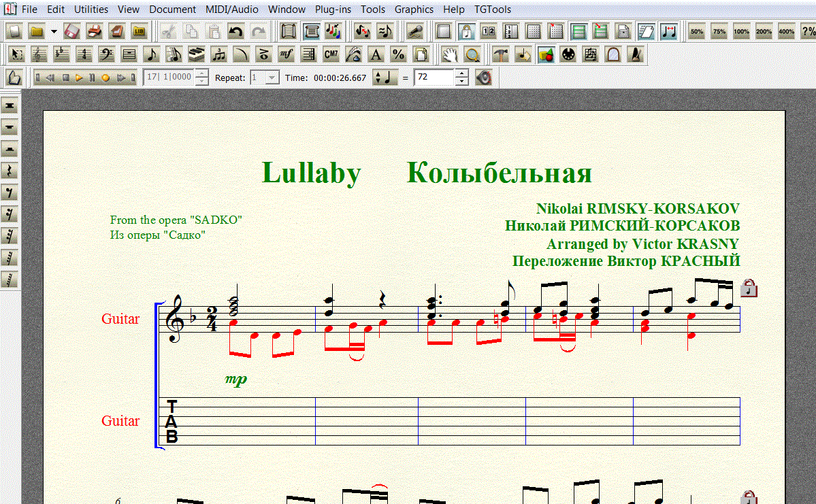Select the Zoom magnifier tool
This screenshot has height=504, width=816.
(472, 54)
